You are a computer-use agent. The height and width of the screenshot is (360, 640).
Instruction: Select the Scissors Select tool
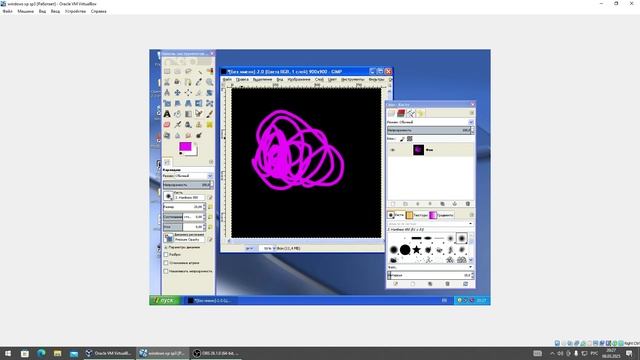pos(167,82)
